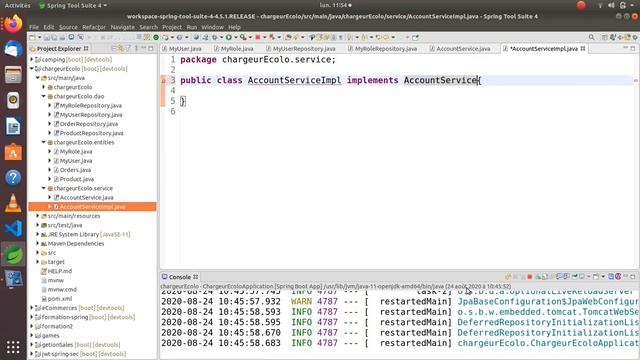
Task: Close the AccountServiceImpl.java tab
Action: 582,49
